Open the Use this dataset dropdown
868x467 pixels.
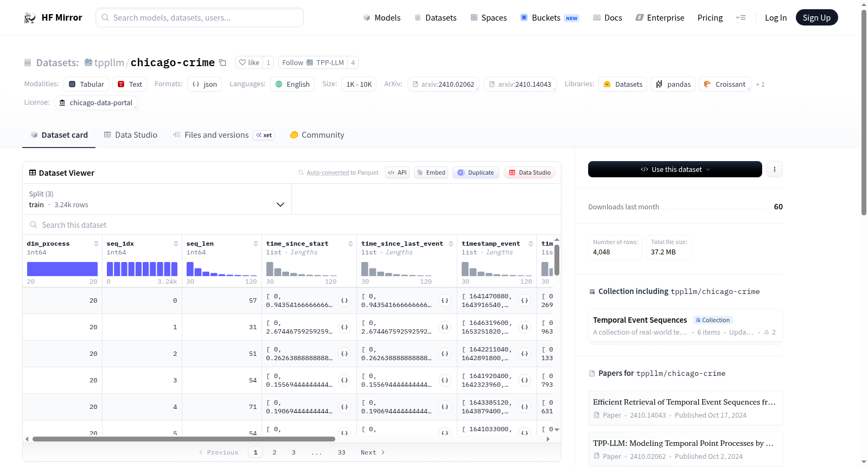[x=675, y=169]
